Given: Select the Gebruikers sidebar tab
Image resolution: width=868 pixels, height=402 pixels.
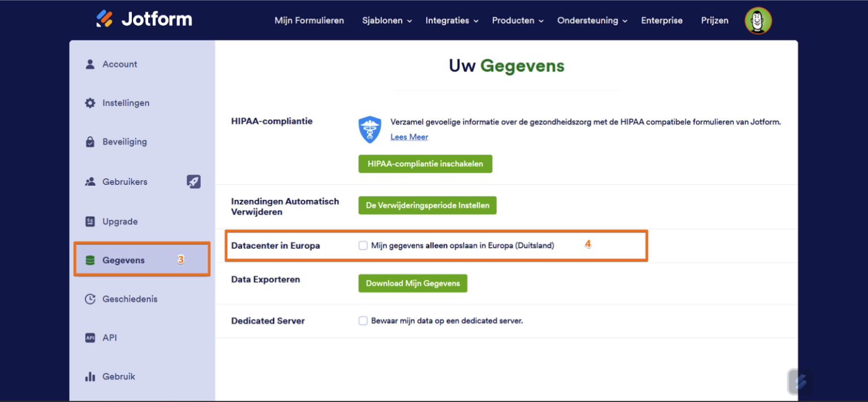Looking at the screenshot, I should tap(142, 182).
